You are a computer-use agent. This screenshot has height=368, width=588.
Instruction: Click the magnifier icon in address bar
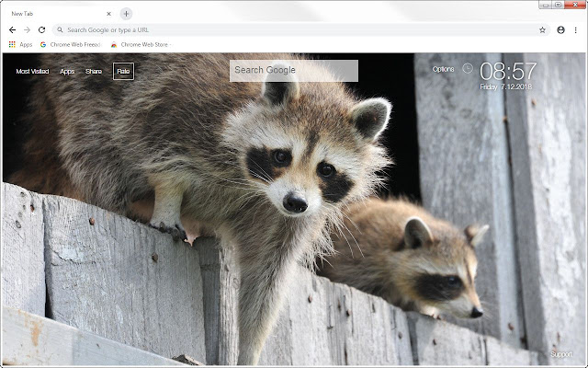click(x=60, y=30)
